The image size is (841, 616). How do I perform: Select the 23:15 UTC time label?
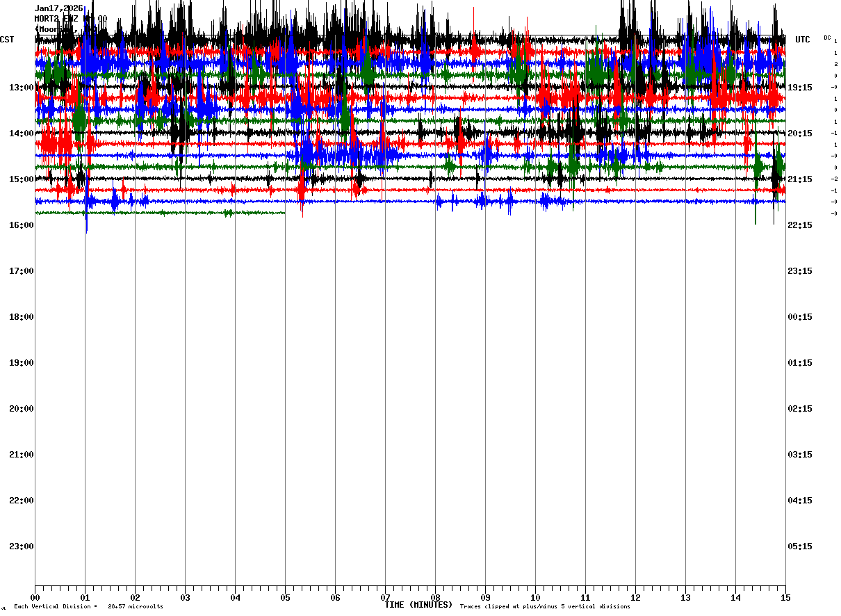click(x=801, y=271)
